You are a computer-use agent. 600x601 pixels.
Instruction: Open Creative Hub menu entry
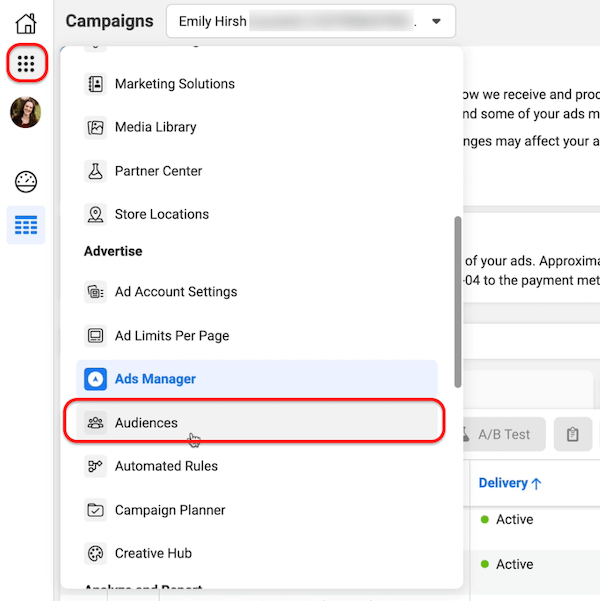(x=256, y=553)
